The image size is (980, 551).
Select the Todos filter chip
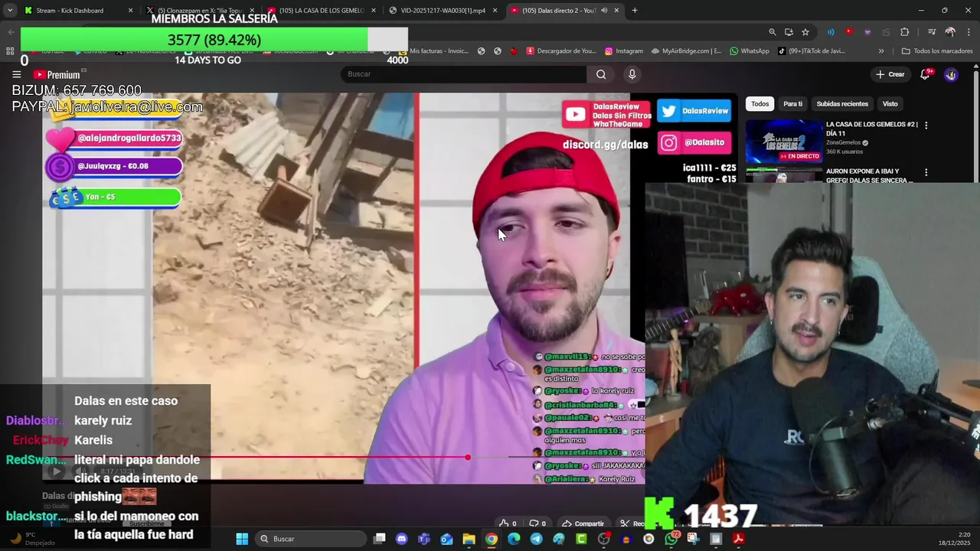(x=759, y=104)
